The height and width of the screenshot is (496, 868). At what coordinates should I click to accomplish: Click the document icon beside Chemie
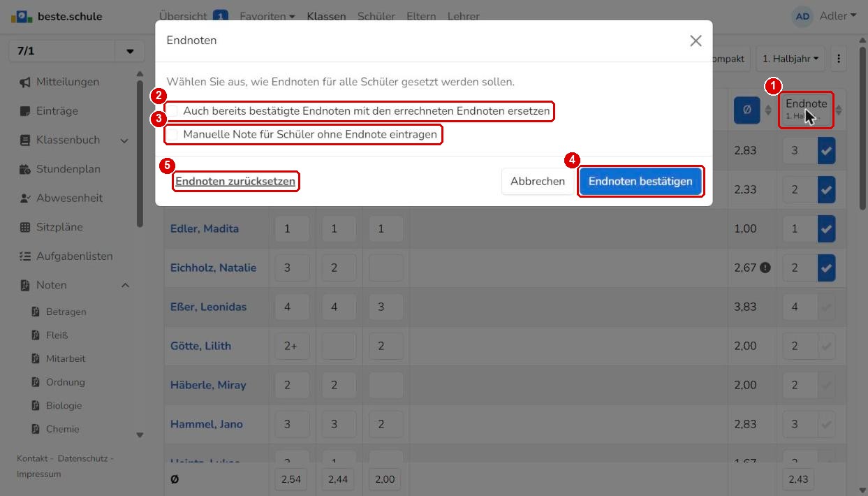pos(36,430)
